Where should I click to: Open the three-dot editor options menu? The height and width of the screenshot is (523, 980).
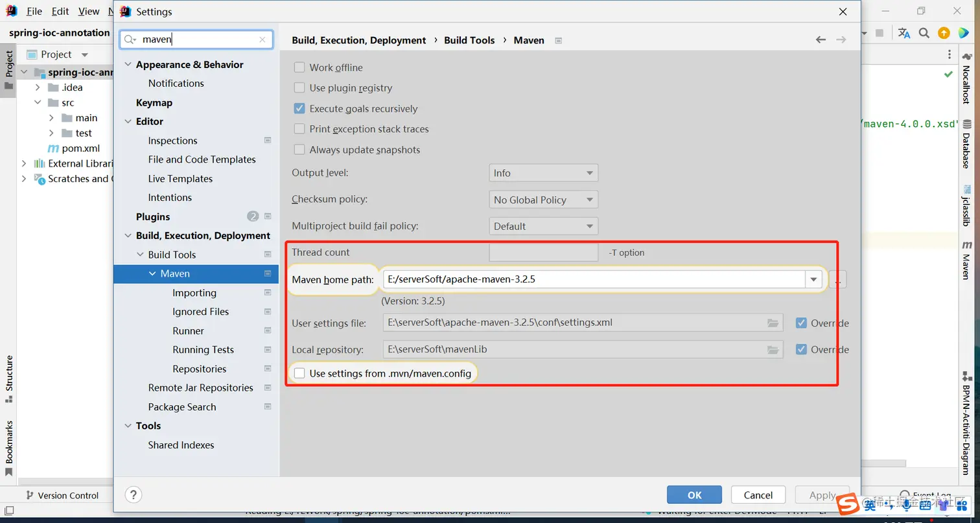950,54
